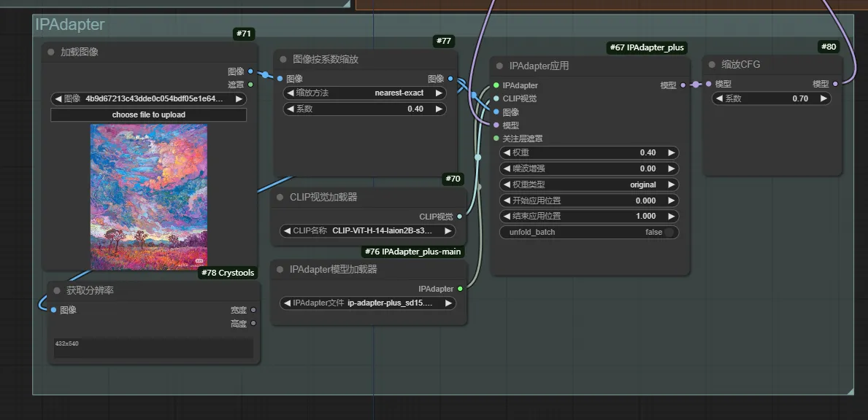The width and height of the screenshot is (868, 420).
Task: Click the colorful landscape painting preview
Action: click(148, 197)
